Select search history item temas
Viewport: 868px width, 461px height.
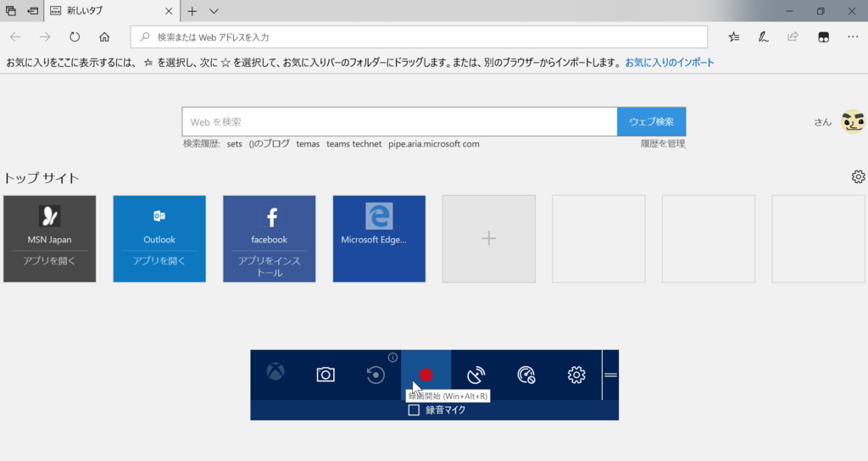coord(308,144)
